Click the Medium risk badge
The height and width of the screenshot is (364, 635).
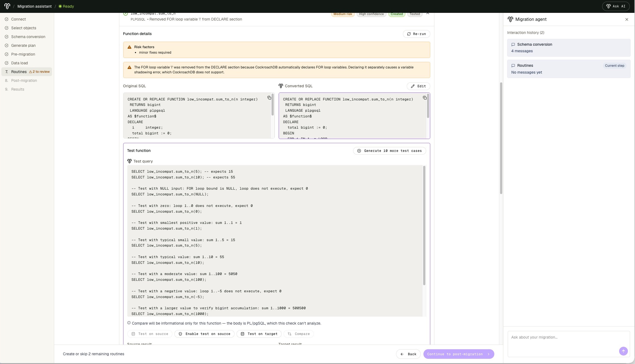click(343, 14)
